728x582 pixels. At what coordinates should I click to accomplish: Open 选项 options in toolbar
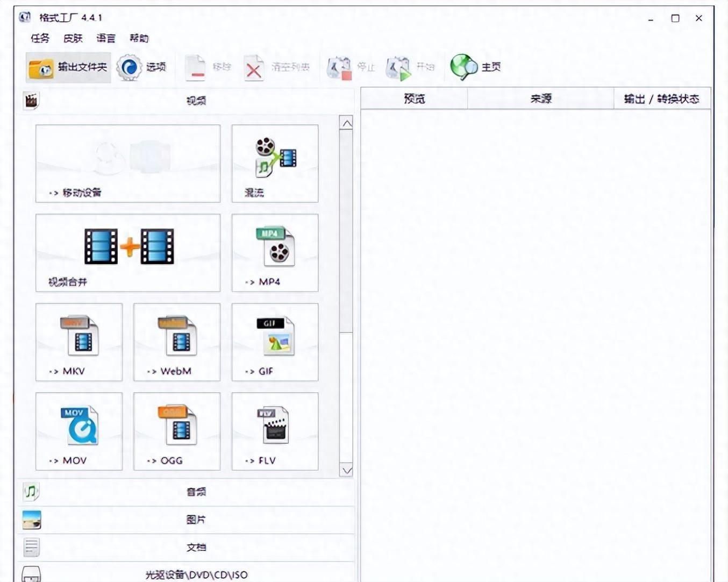(x=142, y=67)
